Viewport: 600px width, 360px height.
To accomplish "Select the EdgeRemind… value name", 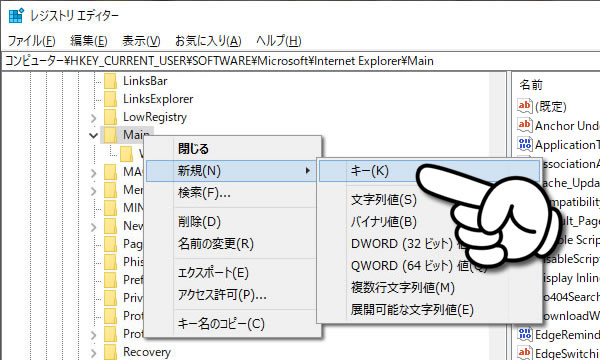I will 567,335.
